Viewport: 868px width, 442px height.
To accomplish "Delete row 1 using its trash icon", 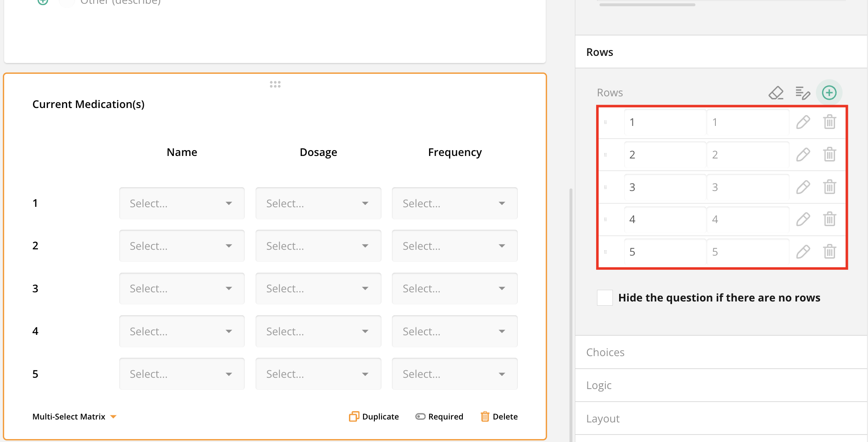I will coord(830,122).
